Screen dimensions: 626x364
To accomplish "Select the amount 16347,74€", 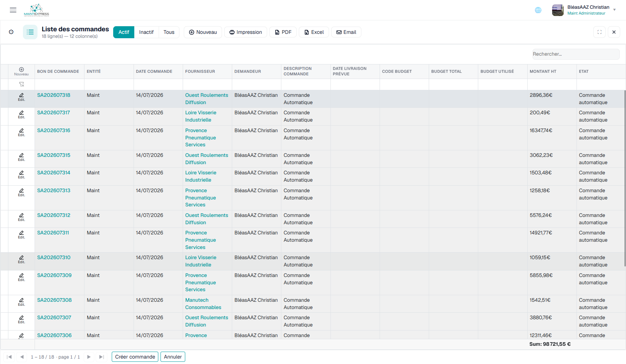I will pos(541,130).
